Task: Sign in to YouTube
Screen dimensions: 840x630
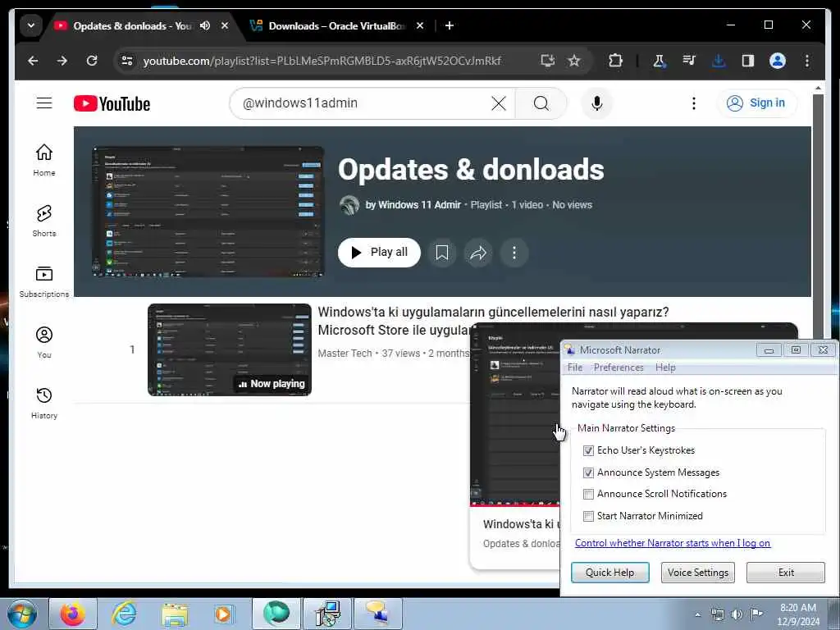Action: 756,103
